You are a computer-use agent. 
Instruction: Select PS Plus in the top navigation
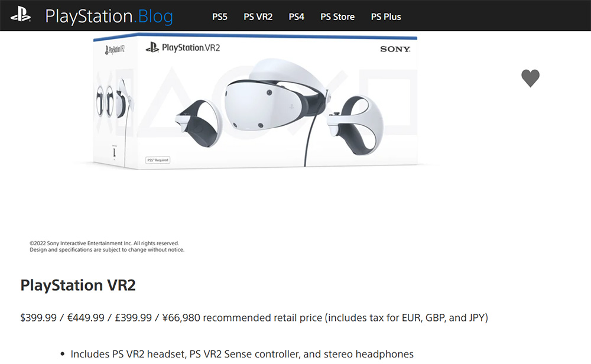[x=386, y=17]
